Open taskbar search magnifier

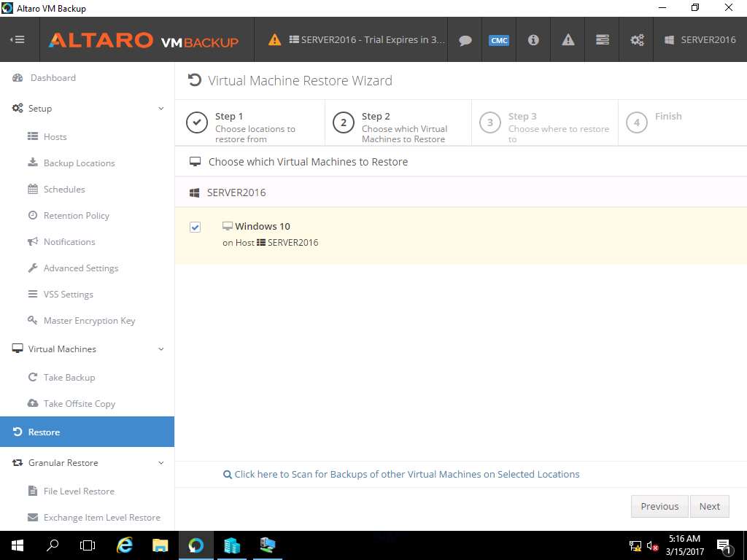tap(53, 545)
